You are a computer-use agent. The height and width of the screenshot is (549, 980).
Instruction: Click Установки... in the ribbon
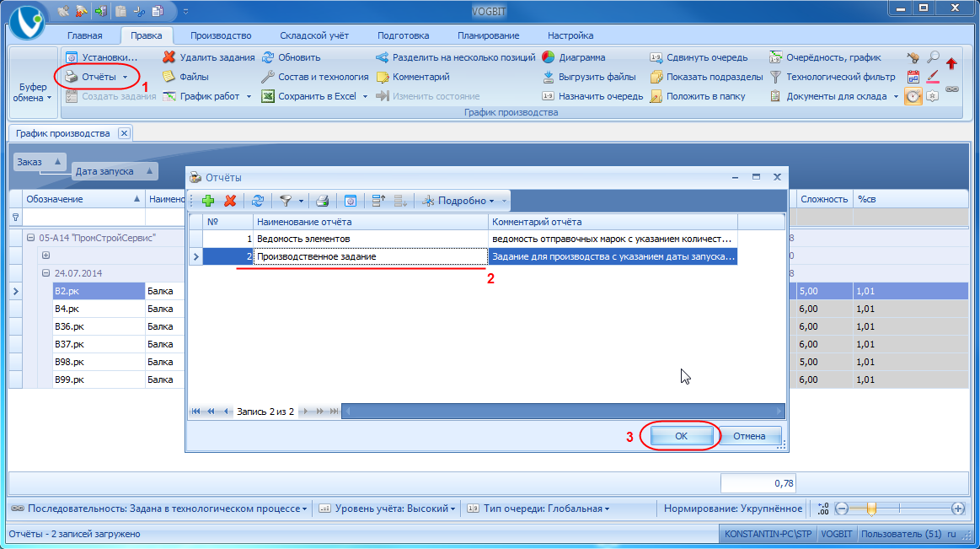[x=102, y=57]
